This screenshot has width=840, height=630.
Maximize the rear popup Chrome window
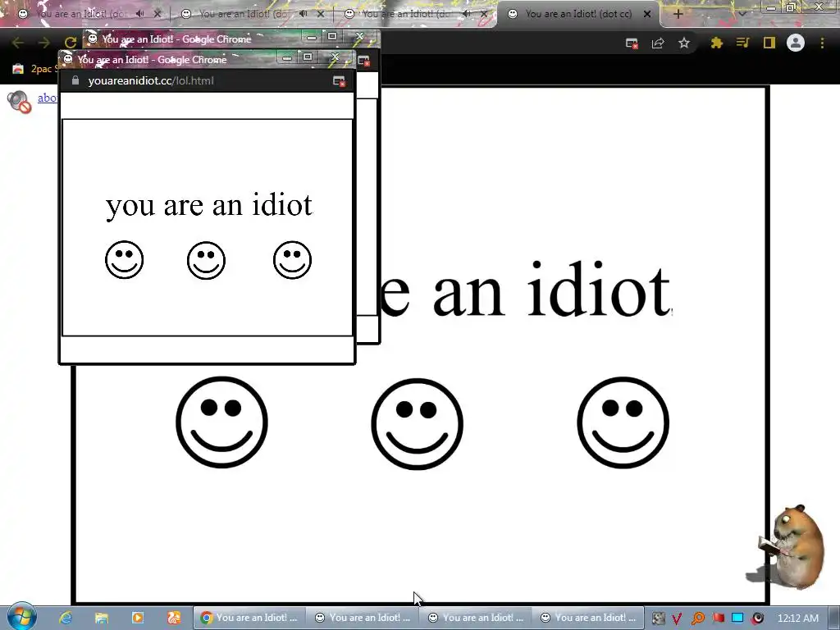(332, 36)
